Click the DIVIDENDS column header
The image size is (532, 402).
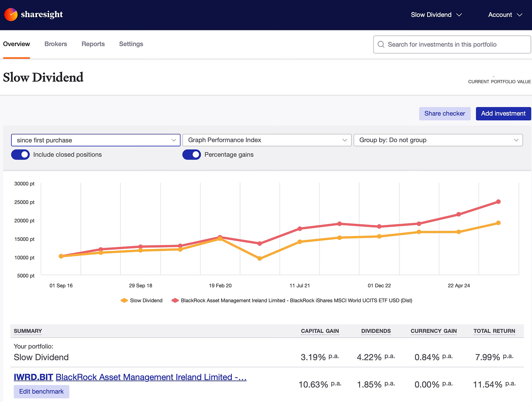(x=376, y=331)
